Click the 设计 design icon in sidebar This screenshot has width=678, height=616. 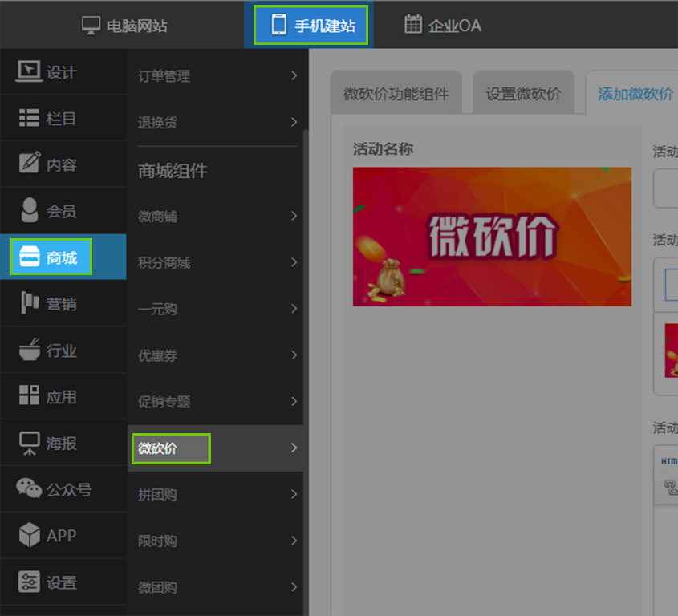29,72
